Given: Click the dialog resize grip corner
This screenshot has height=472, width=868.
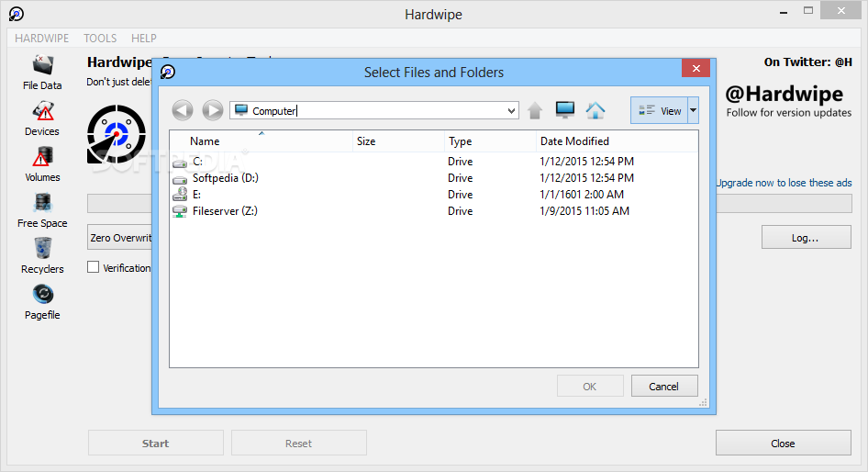Looking at the screenshot, I should pos(703,403).
